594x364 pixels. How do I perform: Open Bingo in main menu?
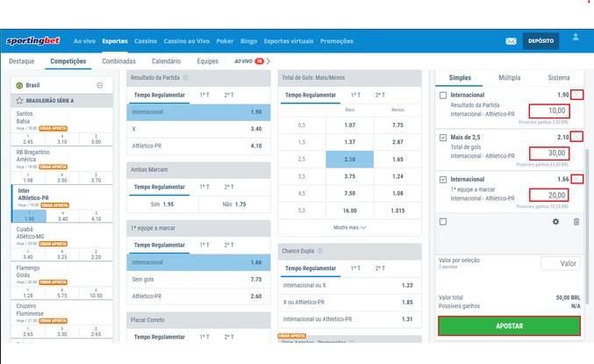pos(248,41)
